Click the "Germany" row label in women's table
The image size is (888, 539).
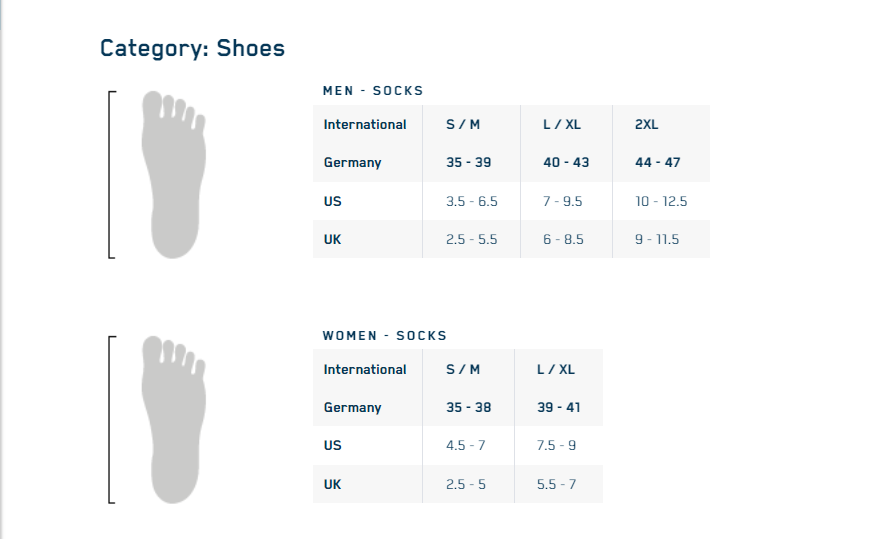(353, 408)
